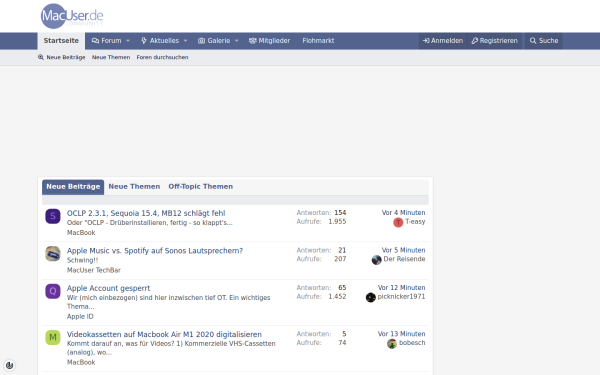Switch to the Neue Themen widget tab

(x=134, y=187)
